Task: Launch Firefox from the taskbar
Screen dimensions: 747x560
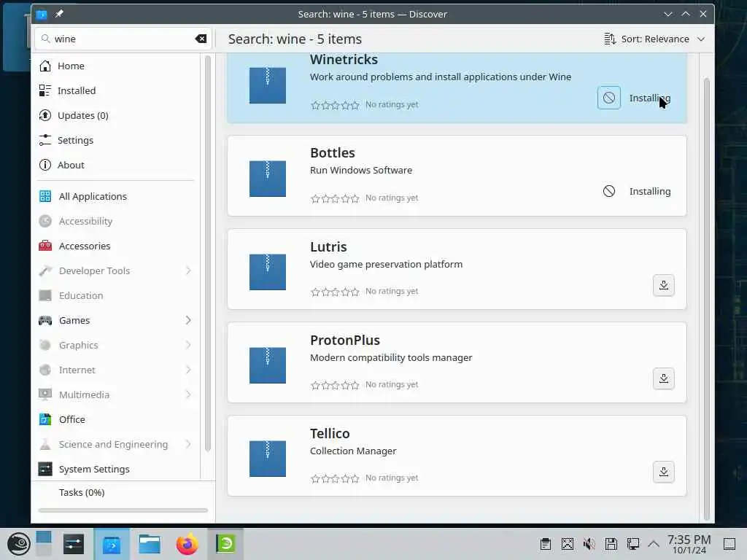Action: click(x=187, y=544)
